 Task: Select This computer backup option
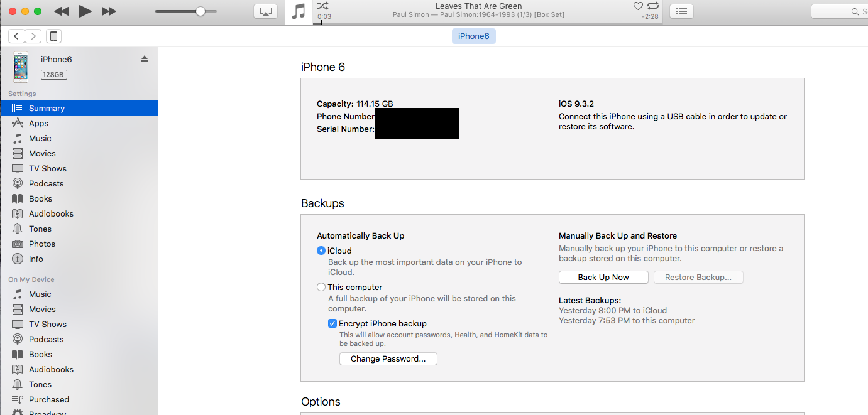(321, 287)
